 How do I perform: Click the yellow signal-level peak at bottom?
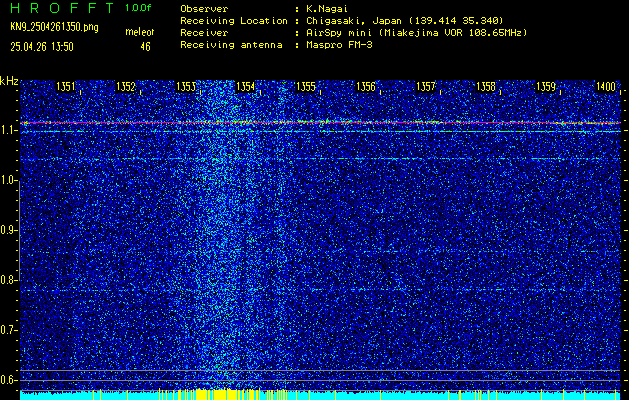219,394
